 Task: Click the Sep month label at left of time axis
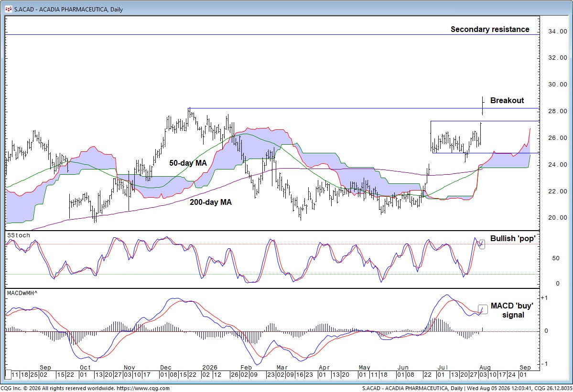point(45,368)
